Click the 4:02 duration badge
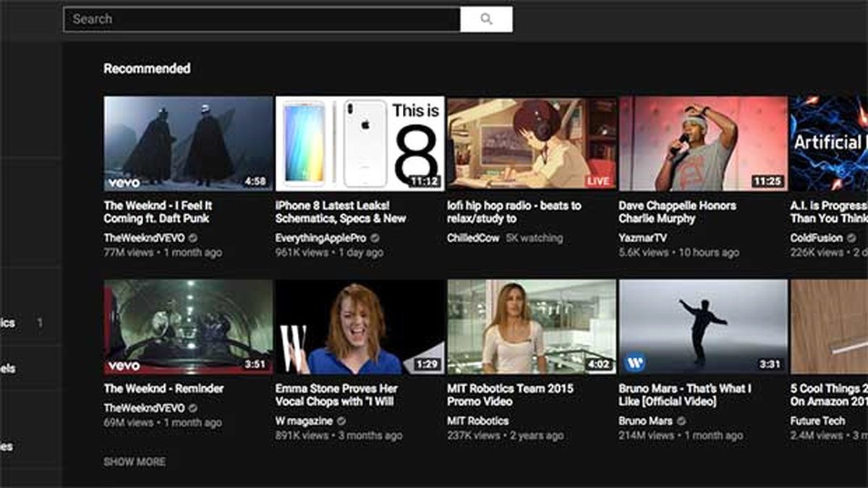The width and height of the screenshot is (868, 488). click(599, 364)
